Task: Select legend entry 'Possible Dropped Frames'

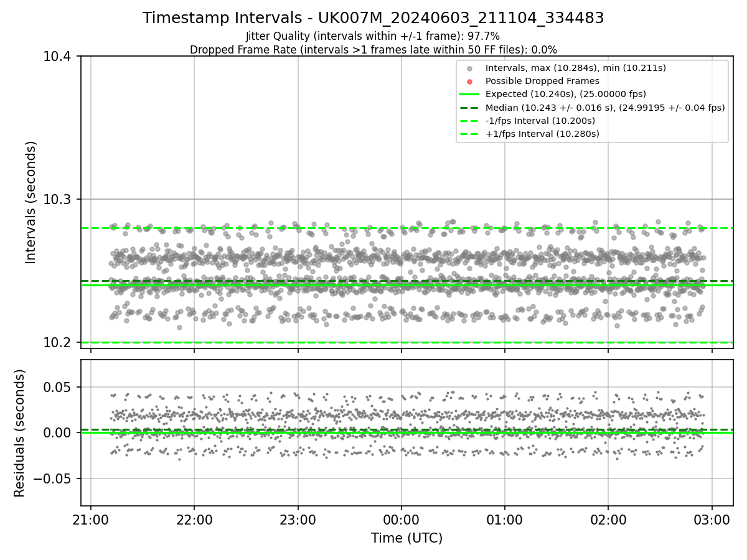Action: (x=542, y=81)
